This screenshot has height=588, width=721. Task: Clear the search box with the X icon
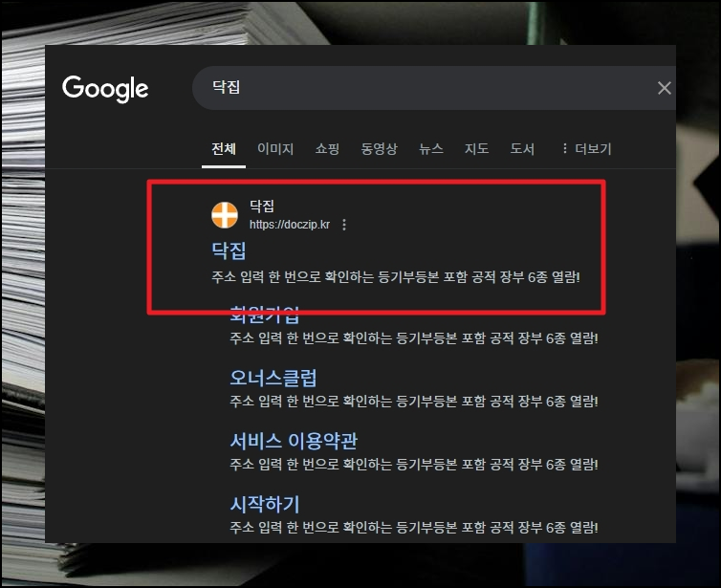pos(664,88)
